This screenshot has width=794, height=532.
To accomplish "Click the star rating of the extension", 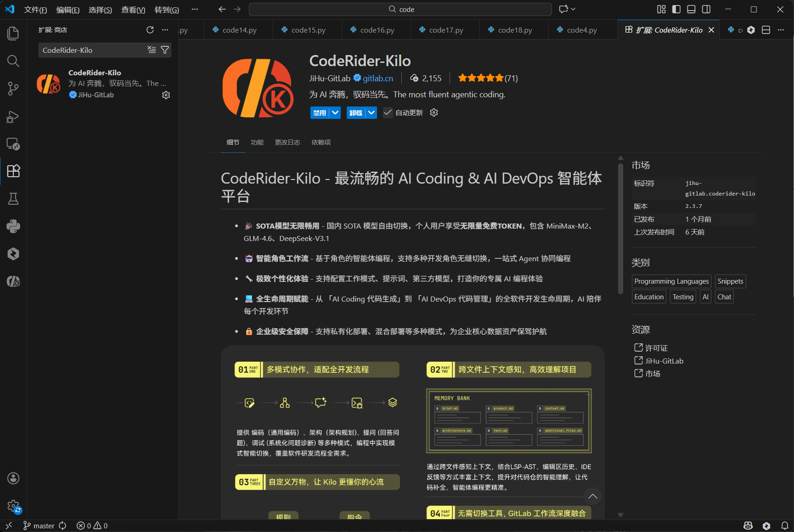I will coord(481,78).
